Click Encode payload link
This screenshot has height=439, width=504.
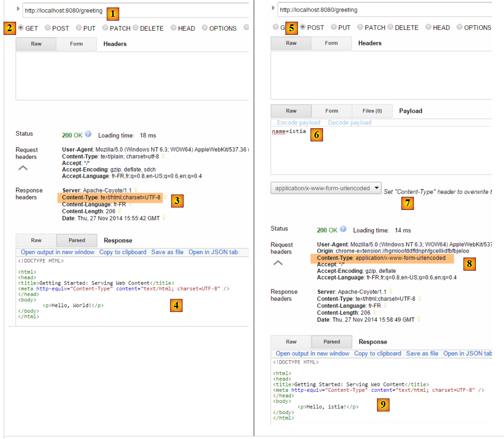click(x=298, y=123)
